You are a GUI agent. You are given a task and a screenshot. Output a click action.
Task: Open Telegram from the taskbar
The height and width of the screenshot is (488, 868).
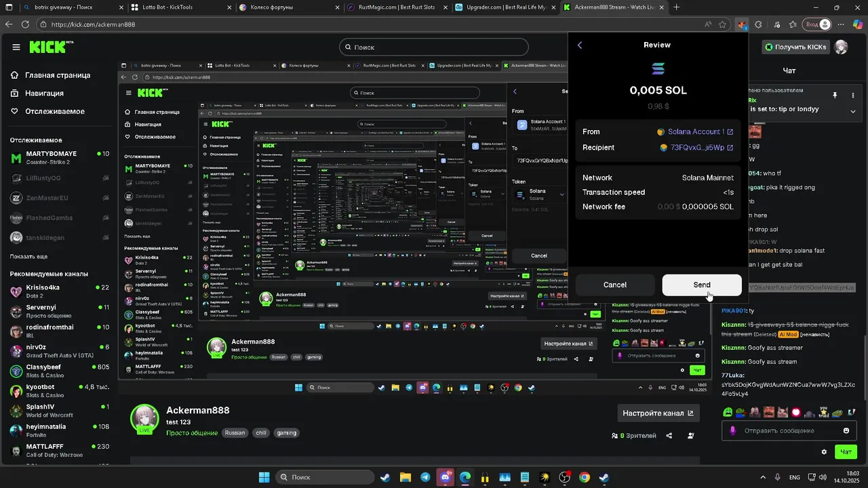pyautogui.click(x=425, y=477)
